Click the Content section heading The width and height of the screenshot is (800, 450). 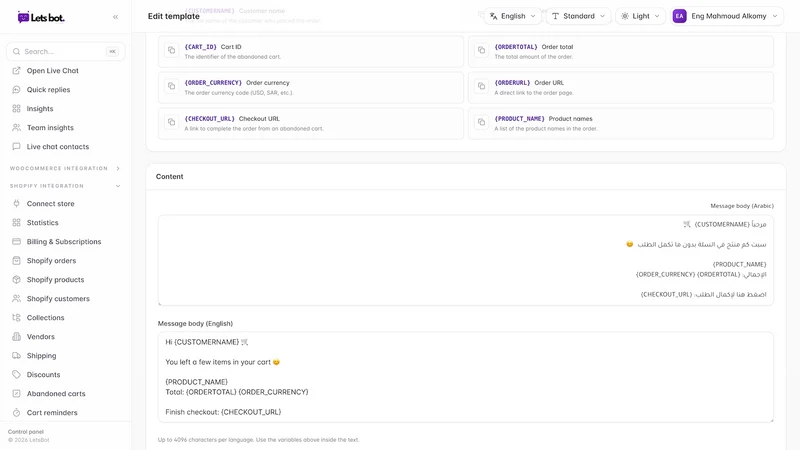(169, 177)
